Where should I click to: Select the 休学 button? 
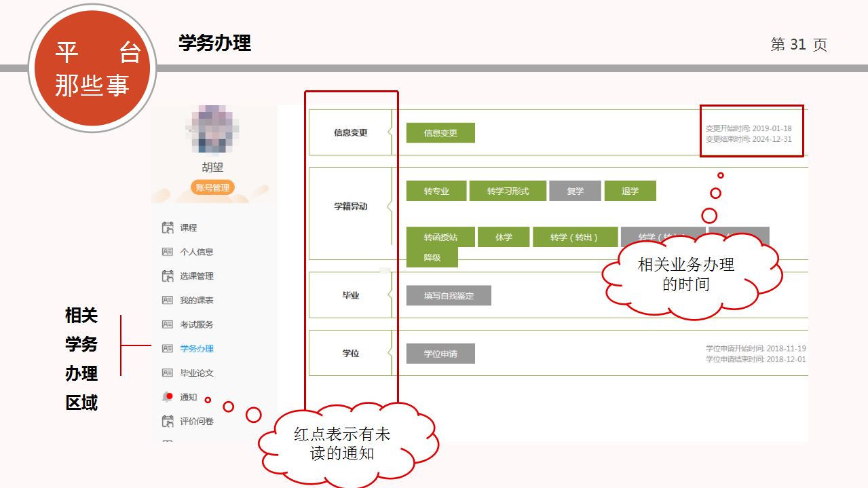click(504, 237)
